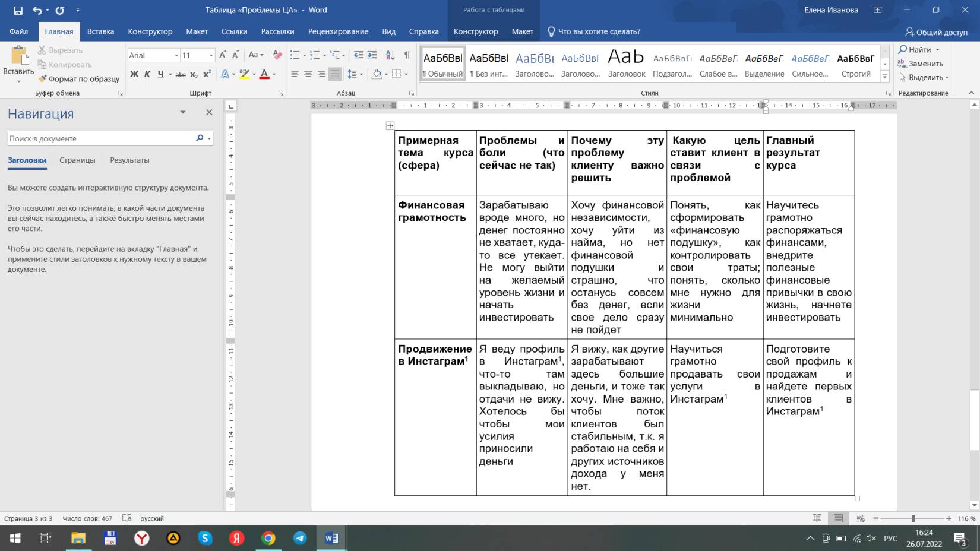Open the search options dropdown in Navigation
The width and height of the screenshot is (980, 551).
pos(209,138)
